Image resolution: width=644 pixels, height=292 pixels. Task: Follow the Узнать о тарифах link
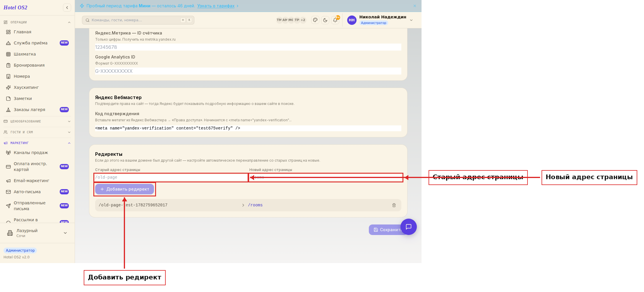click(x=216, y=6)
